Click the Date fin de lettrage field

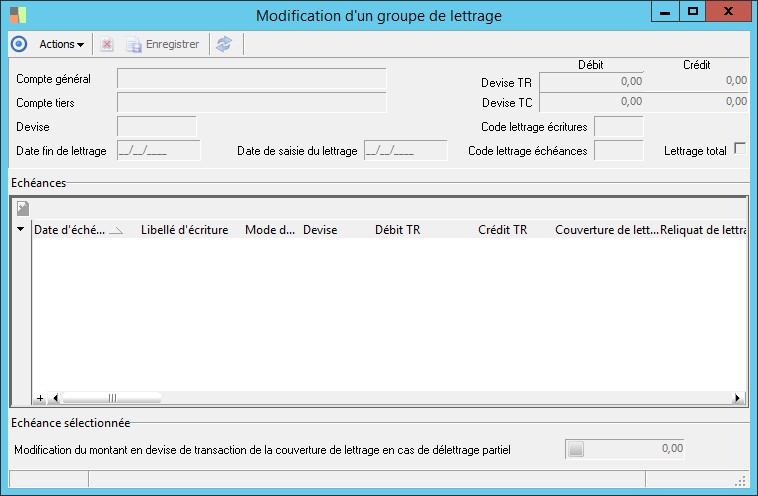[x=159, y=151]
